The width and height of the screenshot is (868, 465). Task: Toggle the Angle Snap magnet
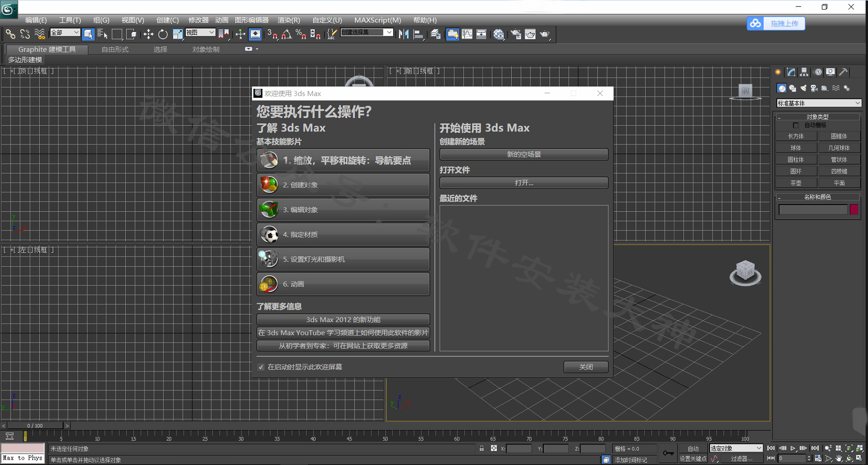click(x=286, y=34)
